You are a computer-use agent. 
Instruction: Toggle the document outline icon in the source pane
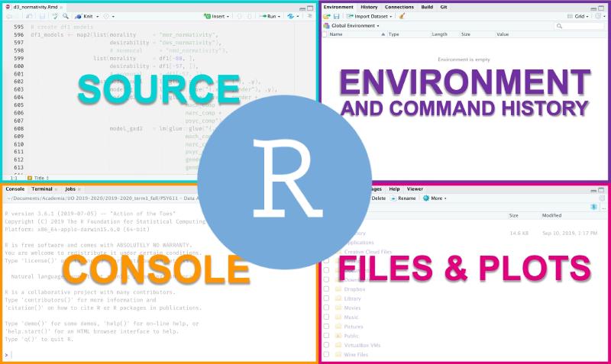tap(310, 16)
